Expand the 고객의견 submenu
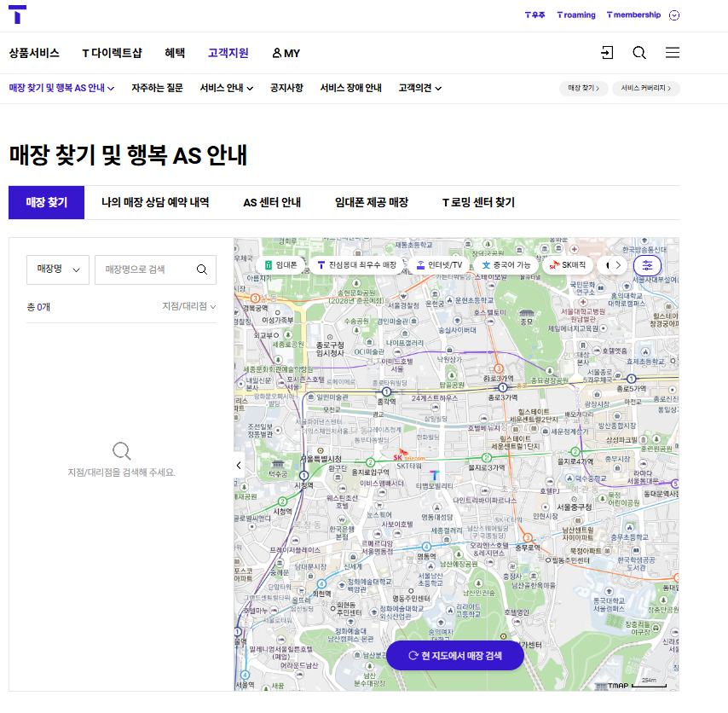Image resolution: width=728 pixels, height=713 pixels. 420,88
